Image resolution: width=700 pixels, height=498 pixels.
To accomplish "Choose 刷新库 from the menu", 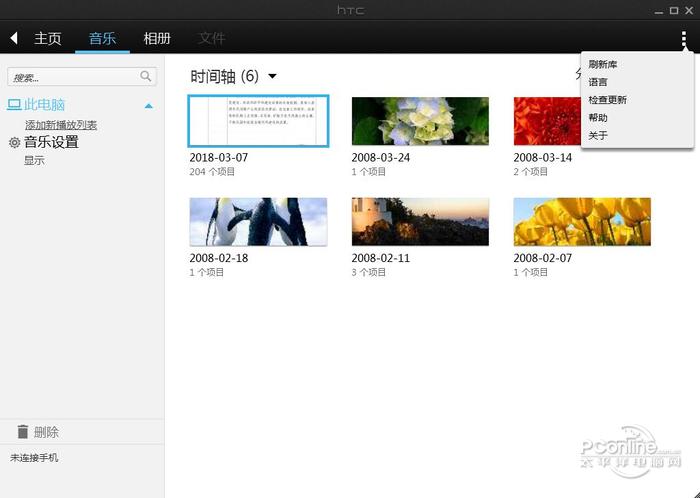I will coord(602,64).
